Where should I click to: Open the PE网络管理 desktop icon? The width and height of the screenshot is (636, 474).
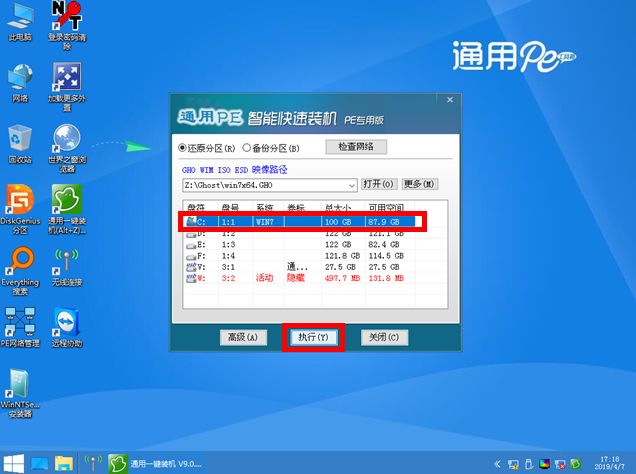click(x=20, y=323)
